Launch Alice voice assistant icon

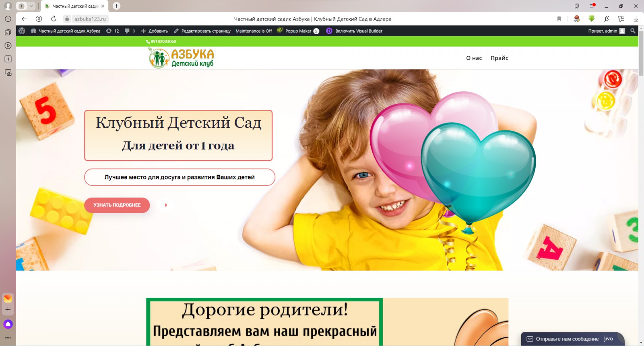tap(8, 324)
